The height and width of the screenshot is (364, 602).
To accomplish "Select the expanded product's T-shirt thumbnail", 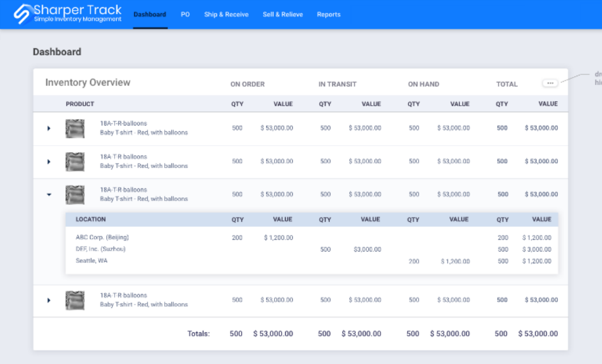I will [x=75, y=194].
